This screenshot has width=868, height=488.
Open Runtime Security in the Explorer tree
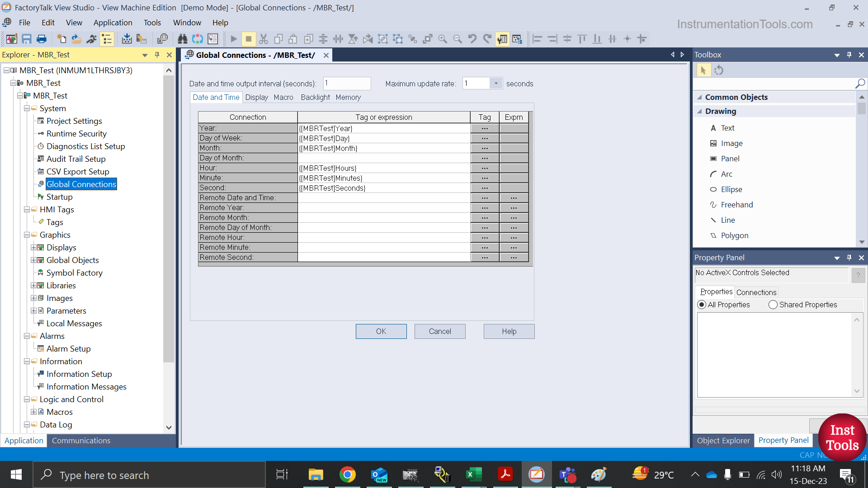coord(76,134)
